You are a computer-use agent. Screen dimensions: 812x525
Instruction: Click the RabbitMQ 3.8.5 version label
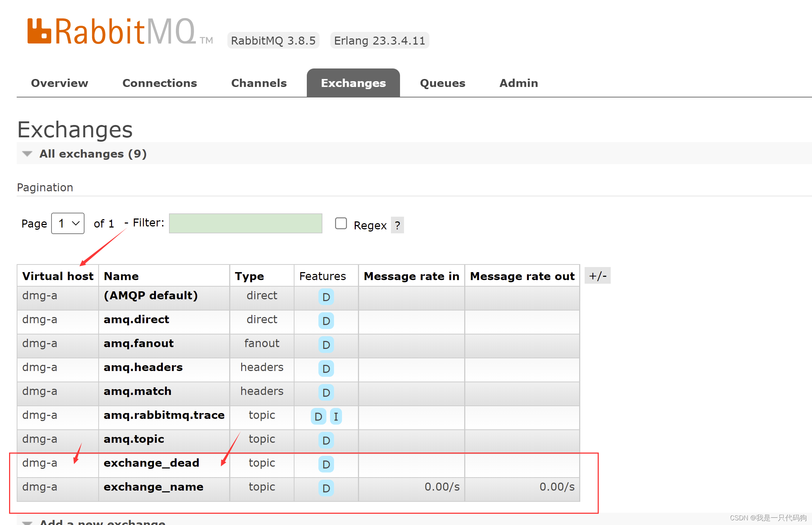pyautogui.click(x=273, y=40)
